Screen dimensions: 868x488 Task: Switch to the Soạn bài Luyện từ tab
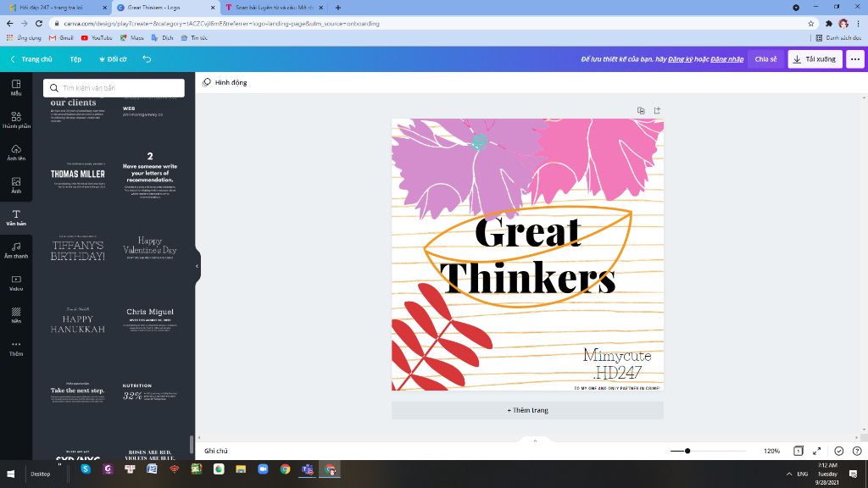tap(275, 8)
